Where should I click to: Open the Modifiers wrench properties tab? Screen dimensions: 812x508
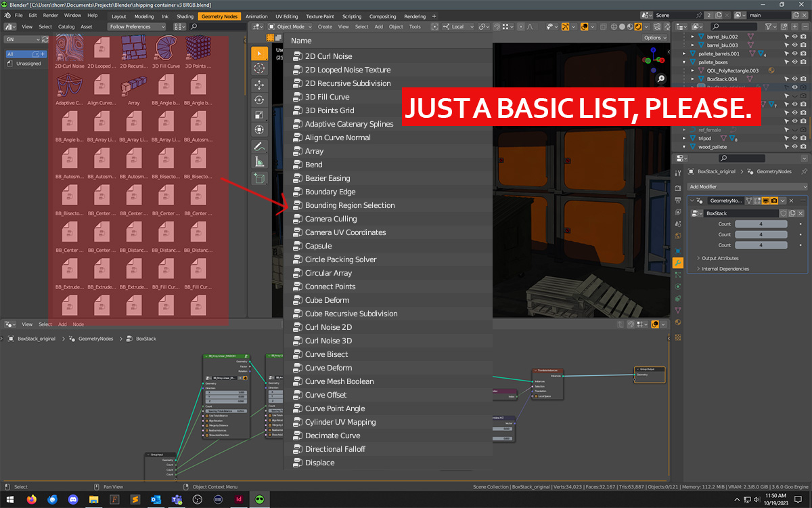pos(678,262)
